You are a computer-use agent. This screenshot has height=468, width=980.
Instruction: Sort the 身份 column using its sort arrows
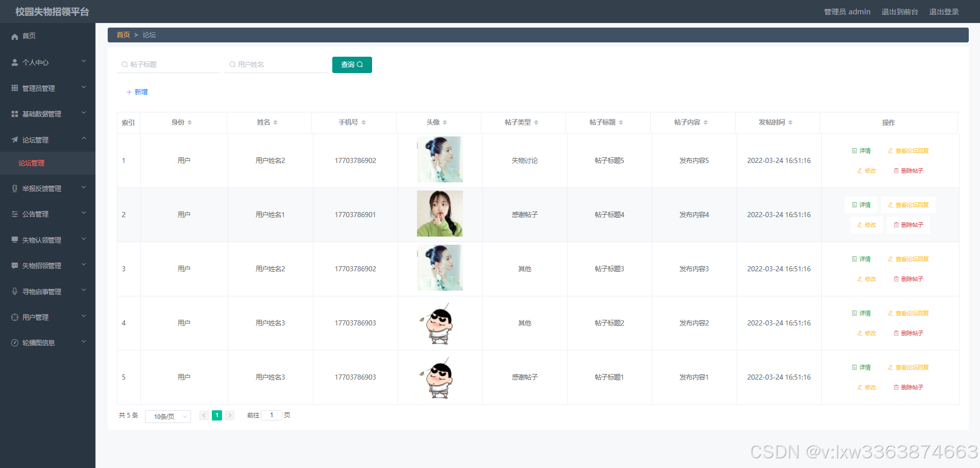[190, 123]
